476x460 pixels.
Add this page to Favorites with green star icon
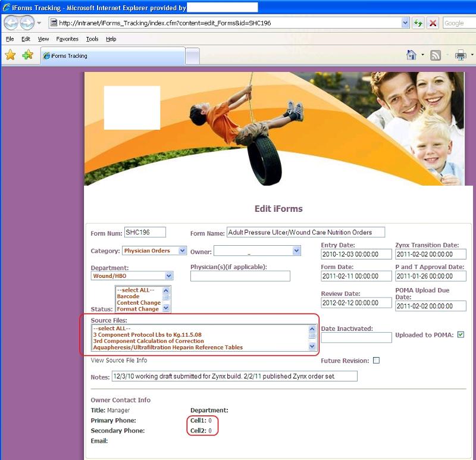click(x=26, y=54)
